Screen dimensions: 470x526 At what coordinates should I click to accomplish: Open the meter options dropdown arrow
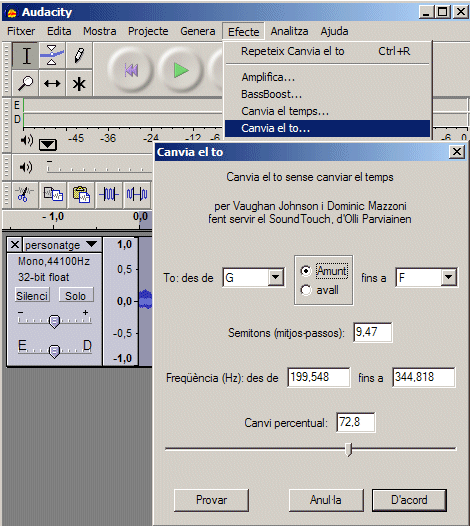(x=48, y=145)
